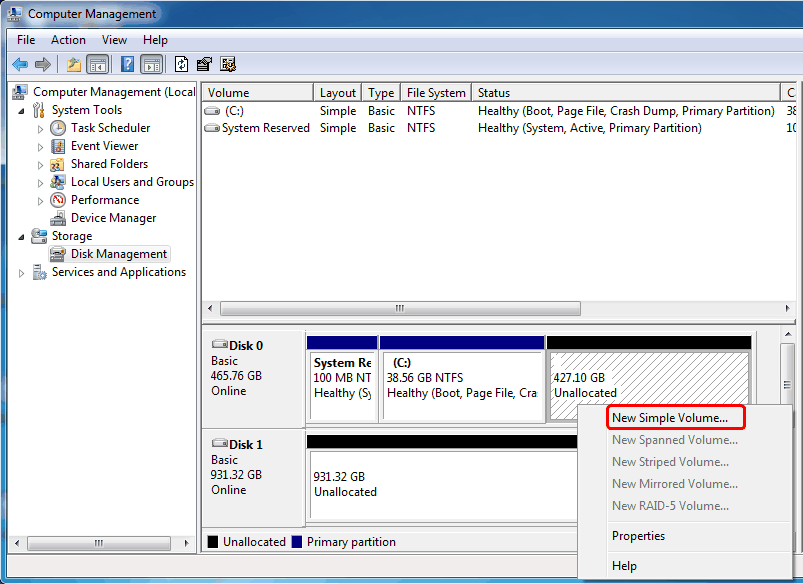Viewport: 803px width, 584px height.
Task: Click the Services and Applications icon
Action: [39, 272]
